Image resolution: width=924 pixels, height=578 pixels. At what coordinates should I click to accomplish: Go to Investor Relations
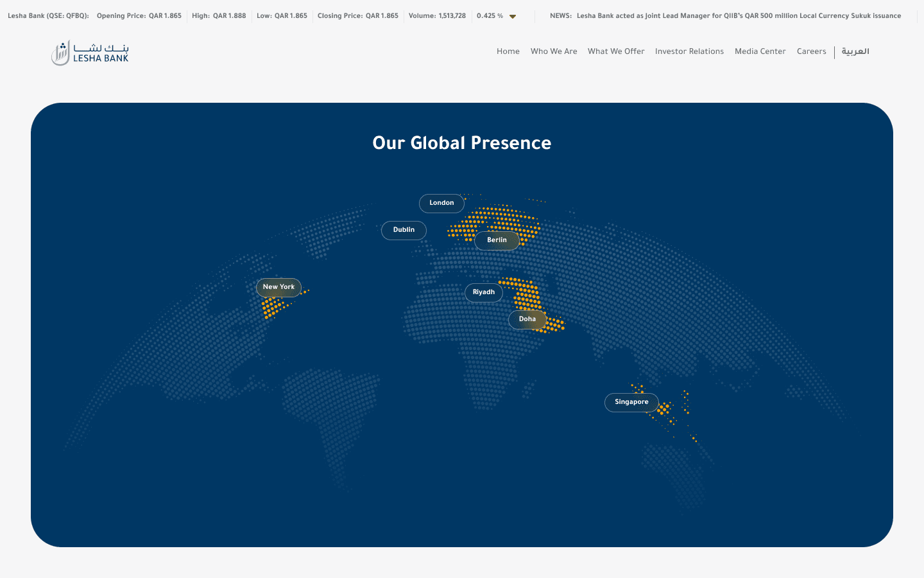689,51
